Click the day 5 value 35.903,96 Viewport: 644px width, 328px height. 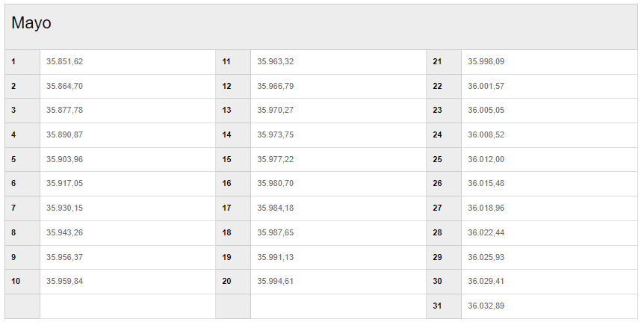(x=64, y=159)
